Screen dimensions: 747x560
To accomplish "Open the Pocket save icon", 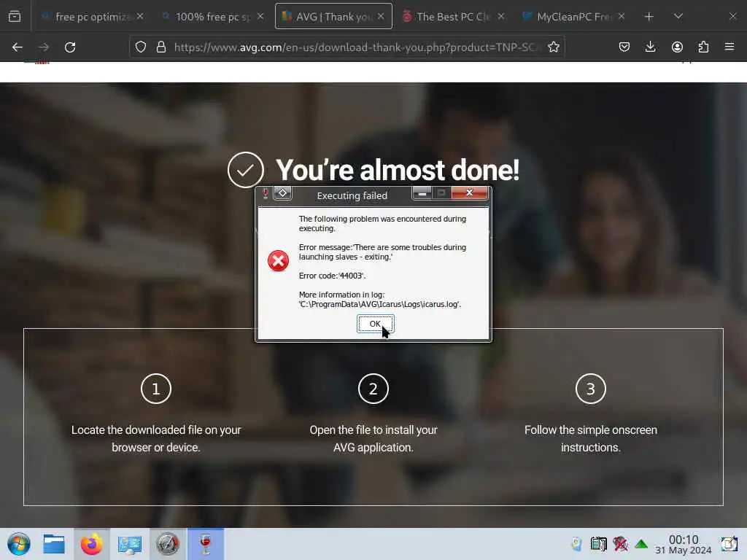I will point(624,47).
